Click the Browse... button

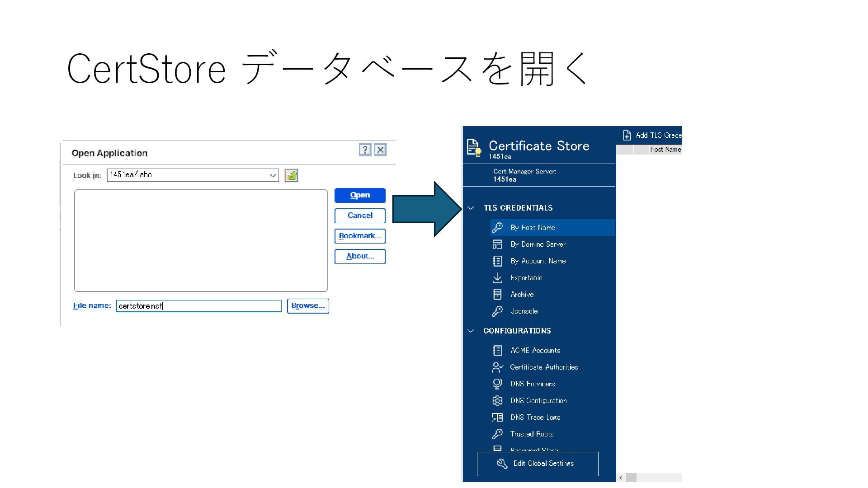tap(308, 306)
